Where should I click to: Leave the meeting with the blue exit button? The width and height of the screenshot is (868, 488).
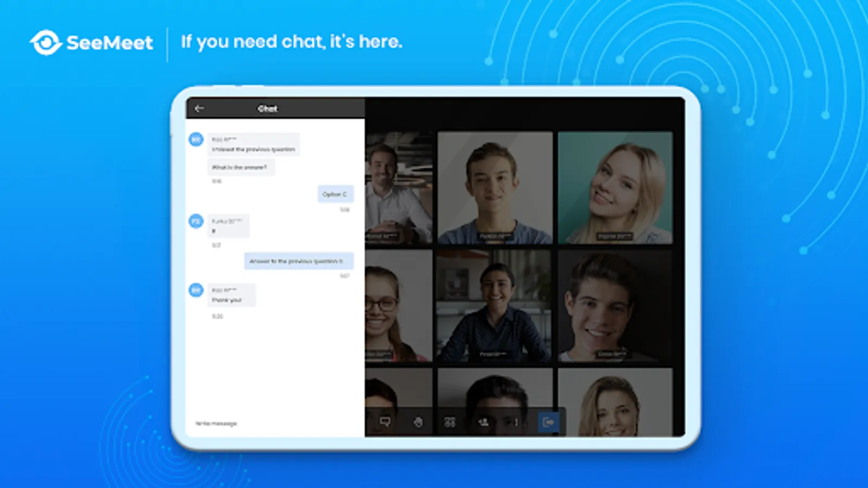pyautogui.click(x=548, y=422)
